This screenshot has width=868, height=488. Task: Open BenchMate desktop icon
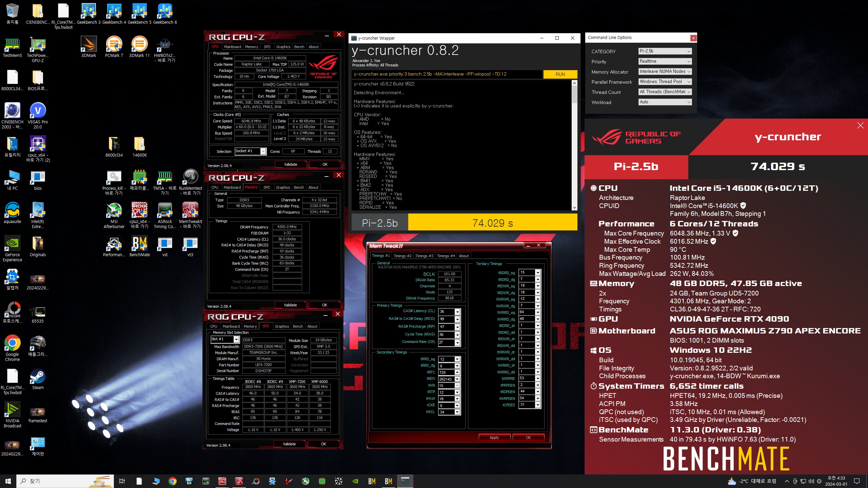[139, 246]
